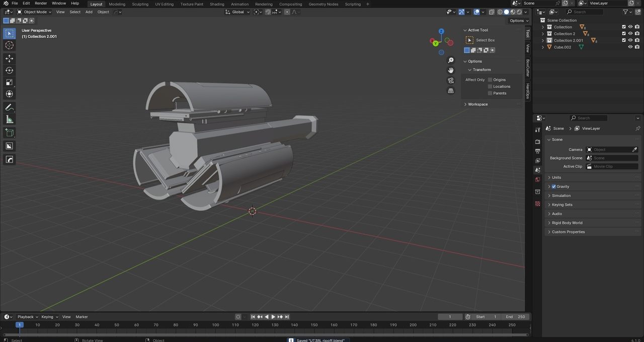Open the Object Mode dropdown
Screen dimensions: 644x342
34,12
